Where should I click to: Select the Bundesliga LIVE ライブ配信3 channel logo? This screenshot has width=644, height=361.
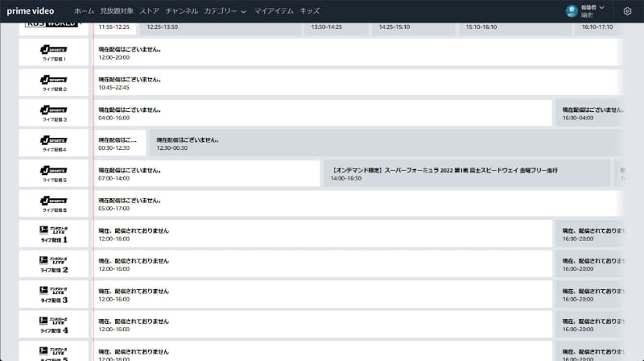point(54,294)
